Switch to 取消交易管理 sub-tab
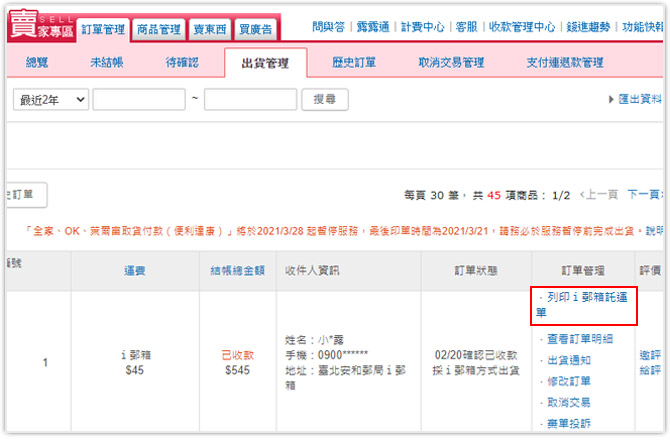The height and width of the screenshot is (444, 670). [451, 63]
